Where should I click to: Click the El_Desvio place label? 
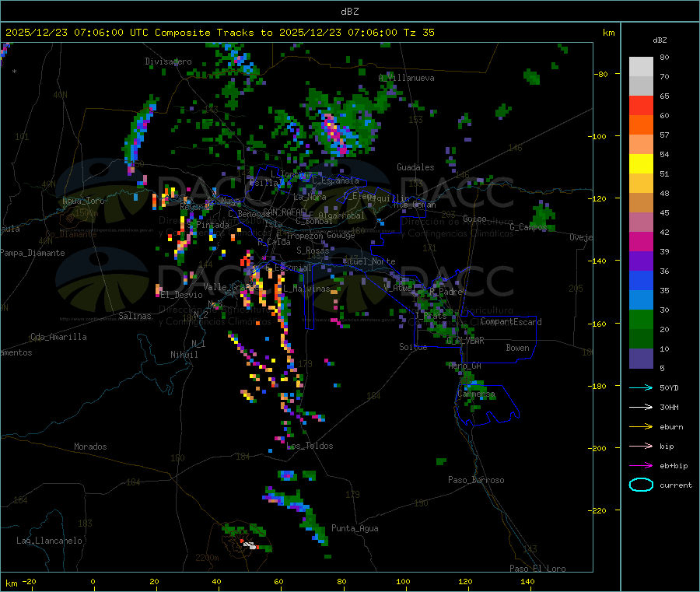[181, 295]
